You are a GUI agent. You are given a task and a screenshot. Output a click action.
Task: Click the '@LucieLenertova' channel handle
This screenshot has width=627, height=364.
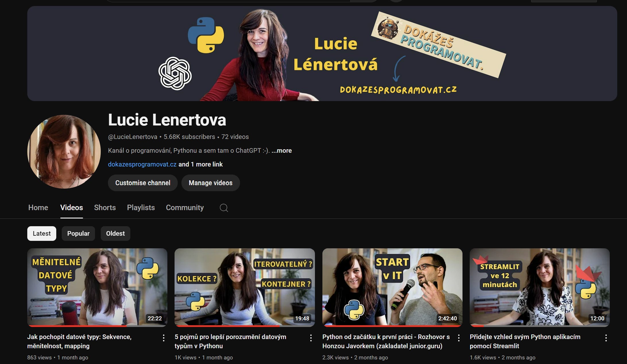132,137
